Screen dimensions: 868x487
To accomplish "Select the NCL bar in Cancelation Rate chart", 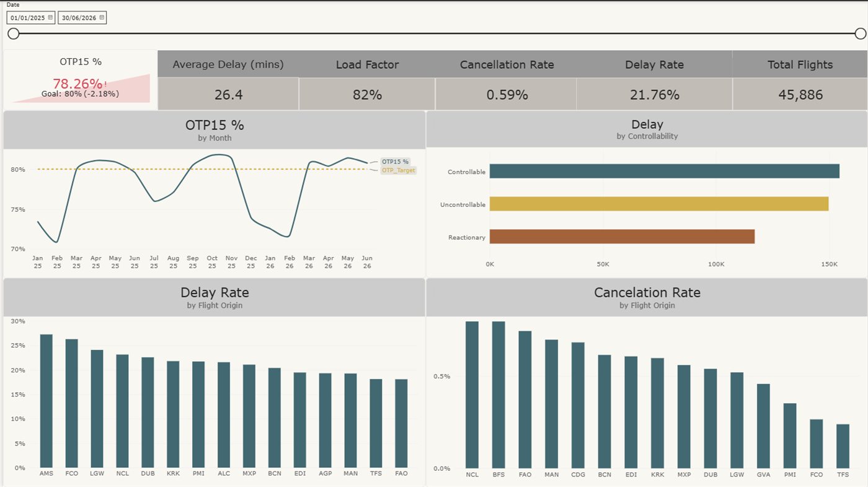I will (472, 395).
